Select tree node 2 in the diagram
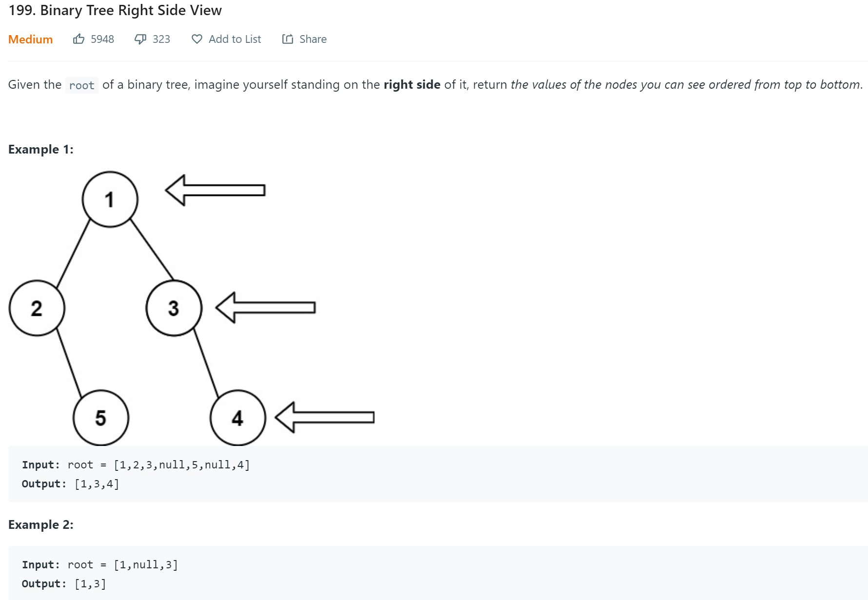 (x=37, y=308)
